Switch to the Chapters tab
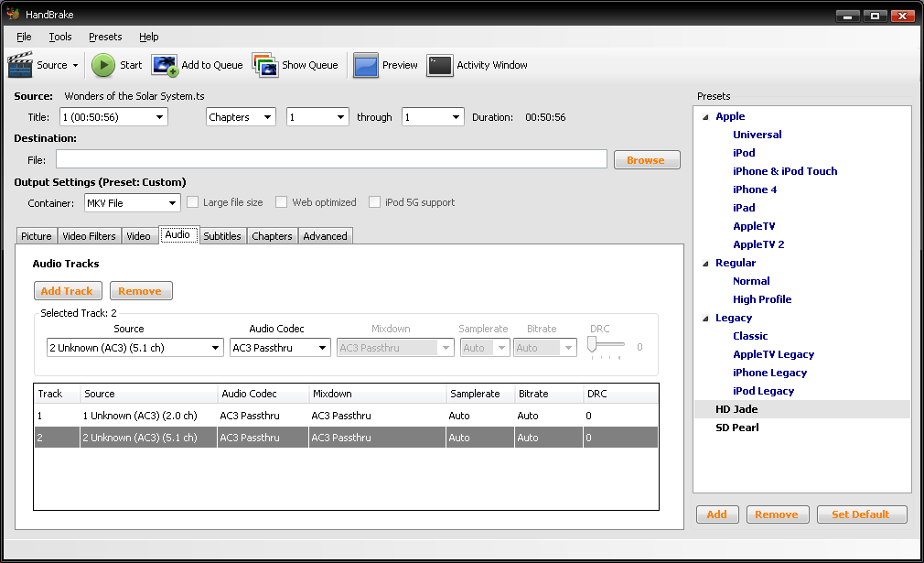Viewport: 924px width, 563px height. [272, 236]
